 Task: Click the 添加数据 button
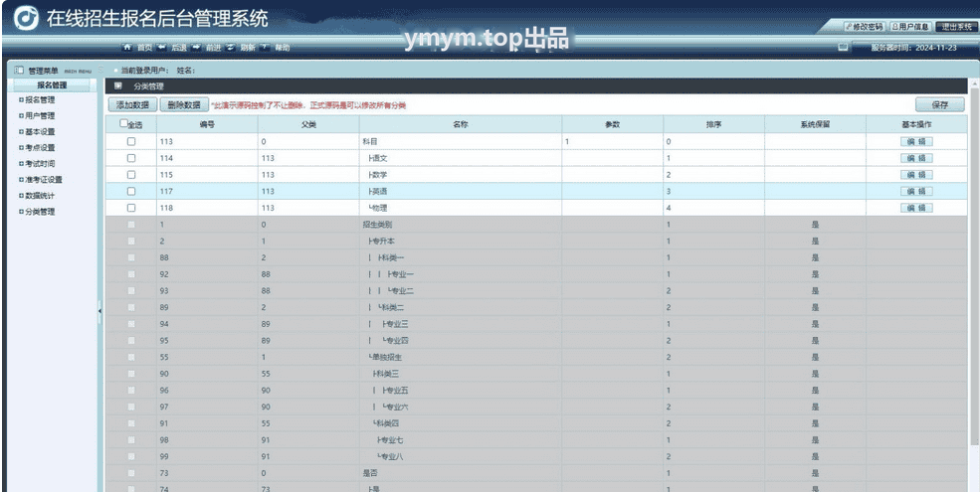click(x=132, y=105)
